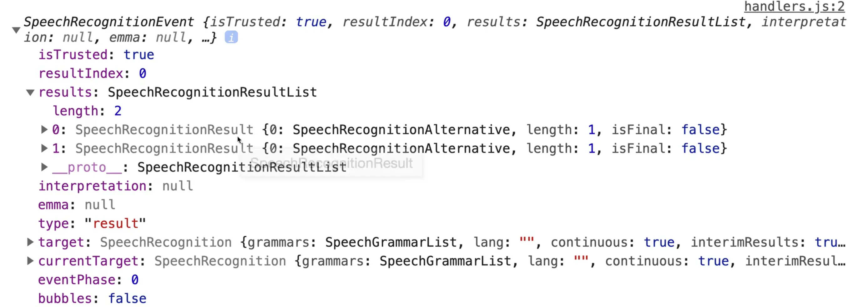868x307 pixels.
Task: Select the emma: null property row
Action: coord(77,204)
